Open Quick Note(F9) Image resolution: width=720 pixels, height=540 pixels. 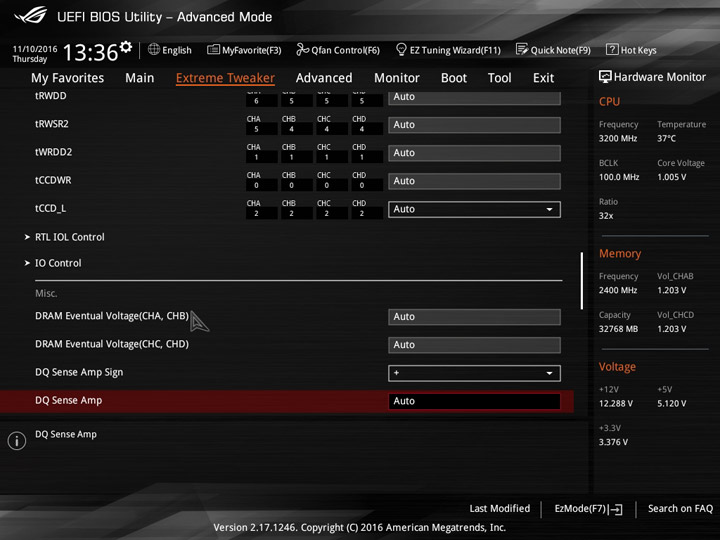560,50
